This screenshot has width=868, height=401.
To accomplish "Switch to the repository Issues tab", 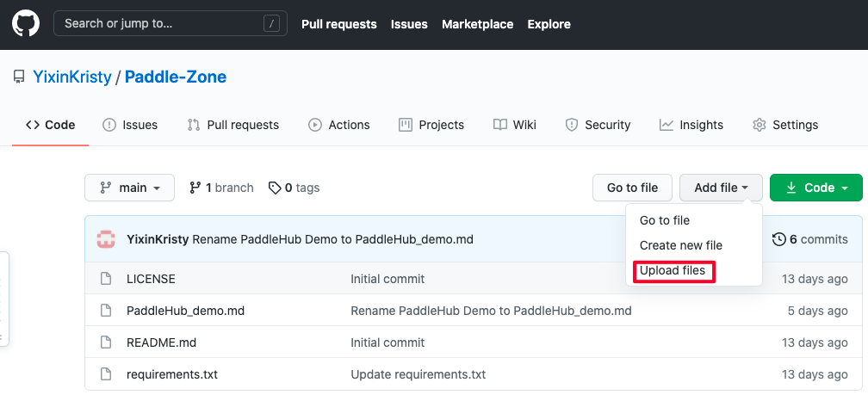I will pos(130,125).
